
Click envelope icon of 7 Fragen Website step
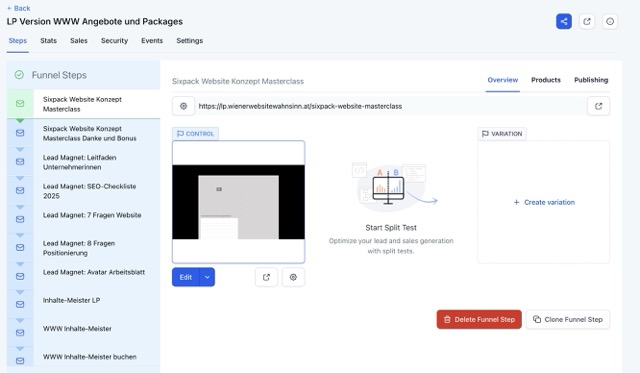coord(20,219)
